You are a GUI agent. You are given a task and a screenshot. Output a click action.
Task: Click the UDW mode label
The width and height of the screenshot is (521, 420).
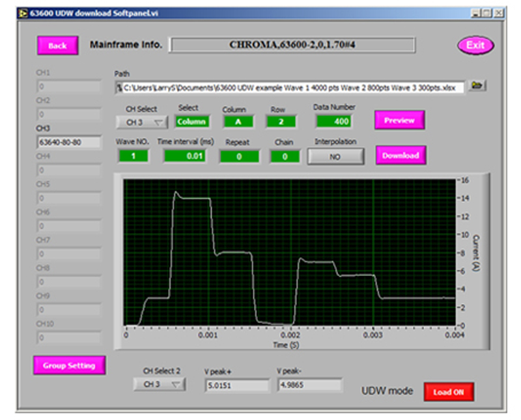[387, 391]
